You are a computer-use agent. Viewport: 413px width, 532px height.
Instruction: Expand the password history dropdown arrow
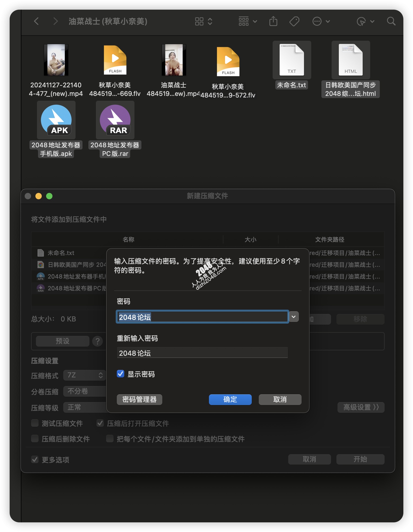click(294, 317)
